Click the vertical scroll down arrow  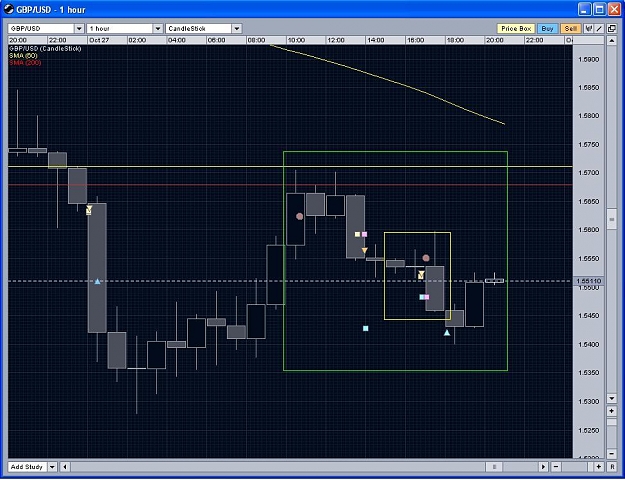[x=612, y=398]
